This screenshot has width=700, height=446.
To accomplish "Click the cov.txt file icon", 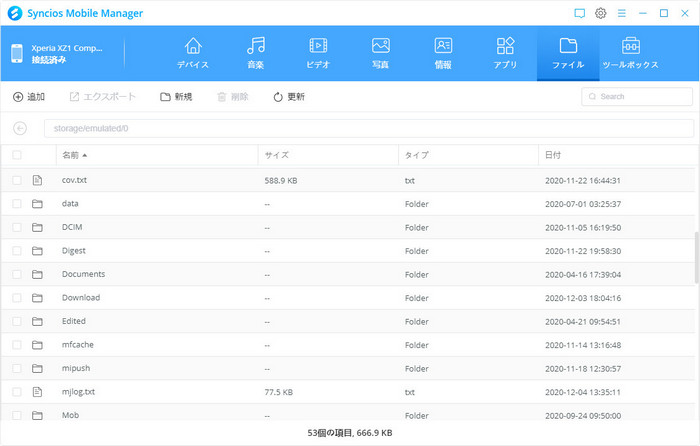I will pos(38,180).
